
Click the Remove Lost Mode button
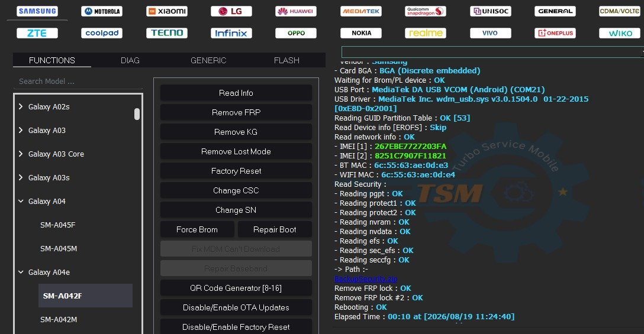point(236,151)
